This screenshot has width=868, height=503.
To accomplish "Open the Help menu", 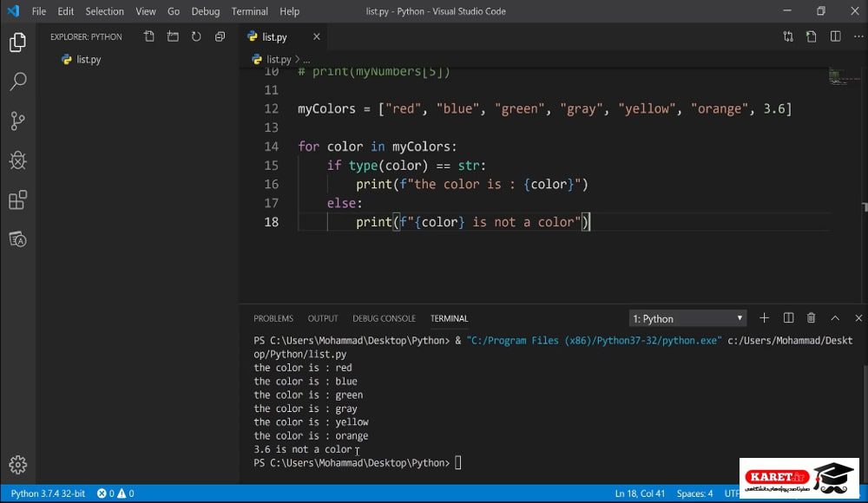I will click(290, 11).
